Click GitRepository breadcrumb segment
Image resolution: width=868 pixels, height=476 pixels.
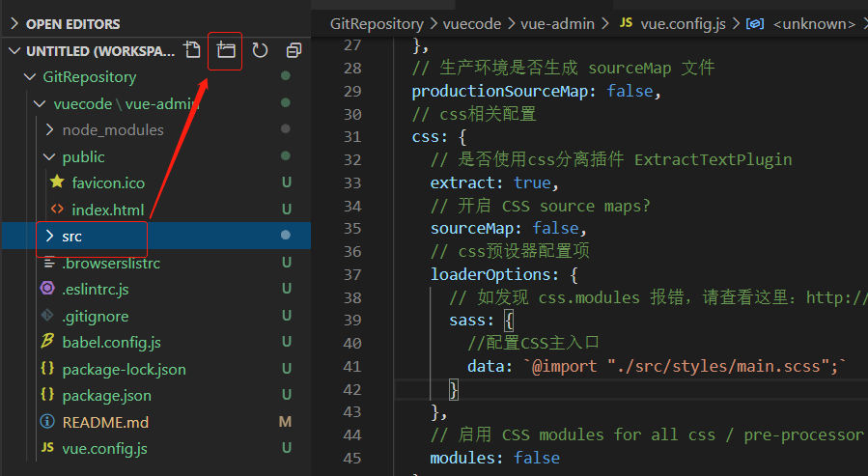pyautogui.click(x=377, y=24)
